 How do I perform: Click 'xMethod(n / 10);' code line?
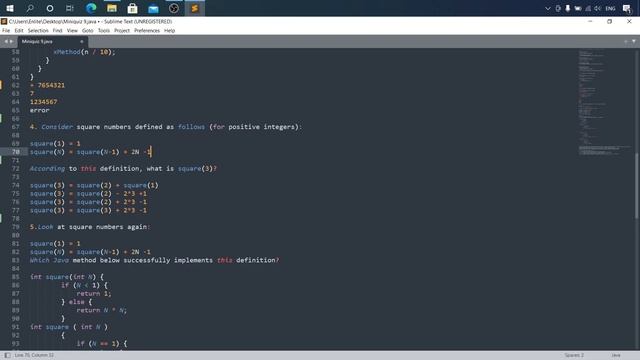click(84, 52)
